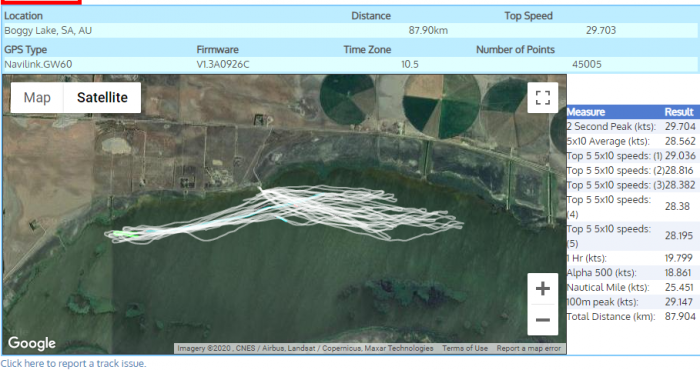700x370 pixels.
Task: Click the Navilink.GW60 GPS type cell
Action: tap(38, 64)
